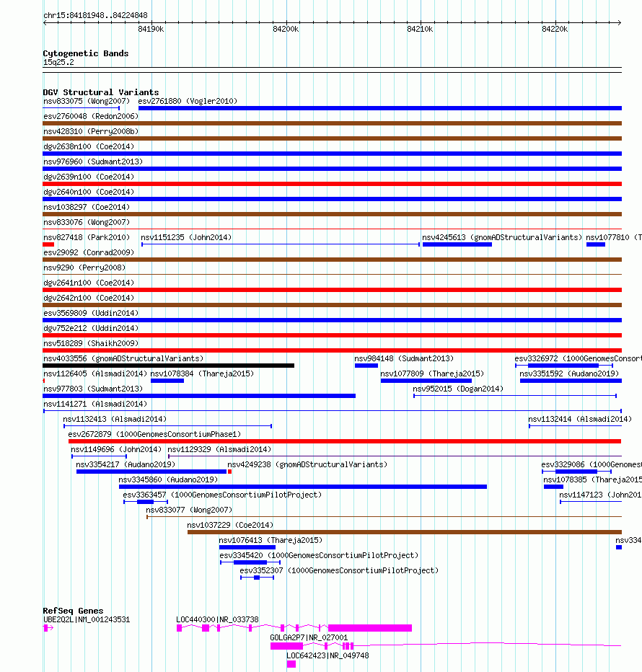Click nsv1076413 (Thareja2015) blue bar
The height and width of the screenshot is (672, 642).
tap(247, 547)
